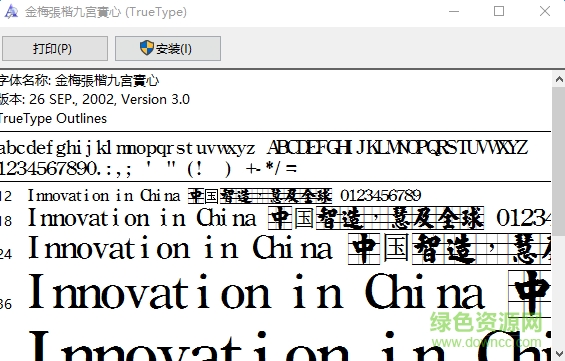The image size is (565, 361).
Task: Click the 18 pt 'Innovation in China' sample
Action: 142,218
